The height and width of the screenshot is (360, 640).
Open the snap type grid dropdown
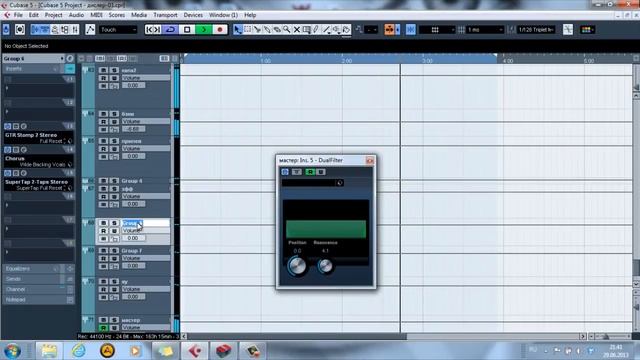(437, 29)
